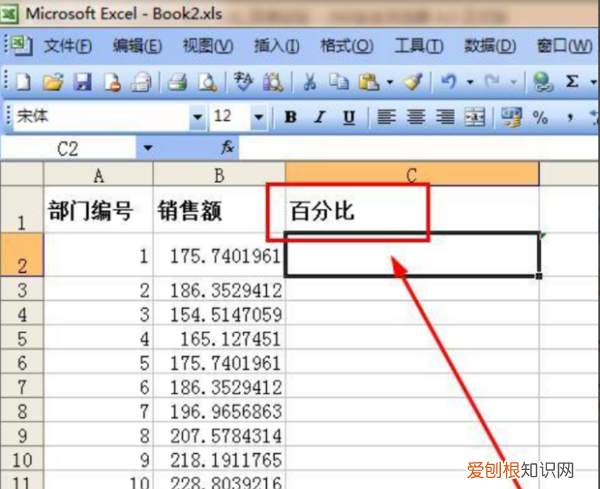Select row 5 header

click(22, 337)
